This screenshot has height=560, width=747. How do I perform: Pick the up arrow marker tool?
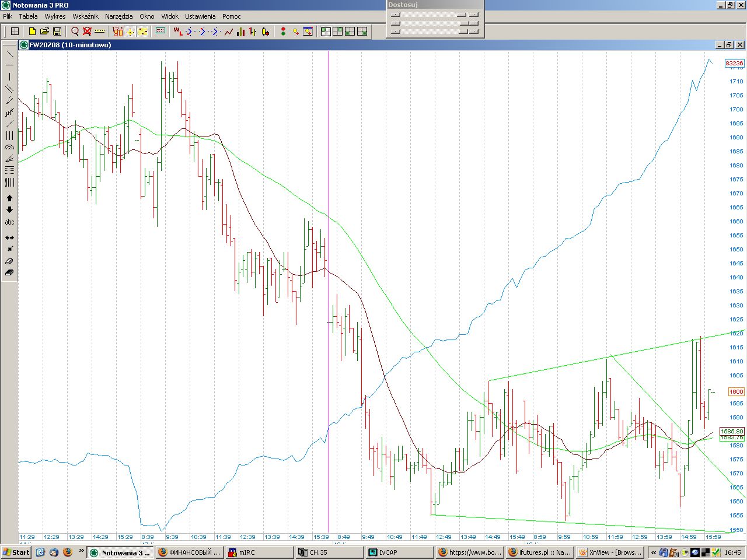9,198
